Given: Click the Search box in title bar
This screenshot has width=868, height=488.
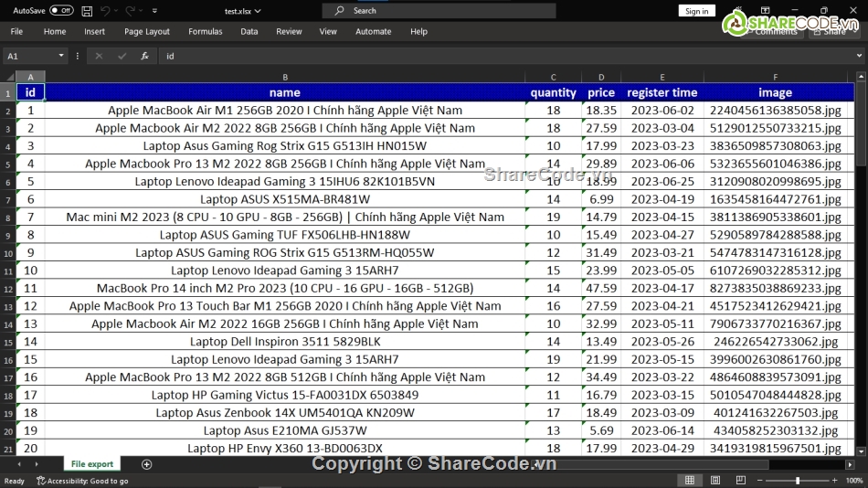Looking at the screenshot, I should [439, 11].
